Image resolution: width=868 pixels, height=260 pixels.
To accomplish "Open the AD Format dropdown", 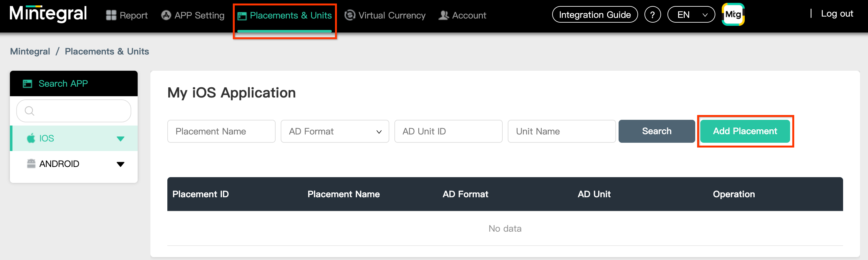I will click(x=335, y=132).
